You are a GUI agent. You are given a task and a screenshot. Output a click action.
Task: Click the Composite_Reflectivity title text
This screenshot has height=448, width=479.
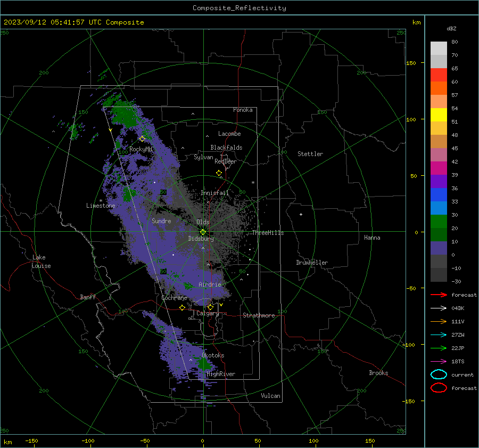coord(240,8)
